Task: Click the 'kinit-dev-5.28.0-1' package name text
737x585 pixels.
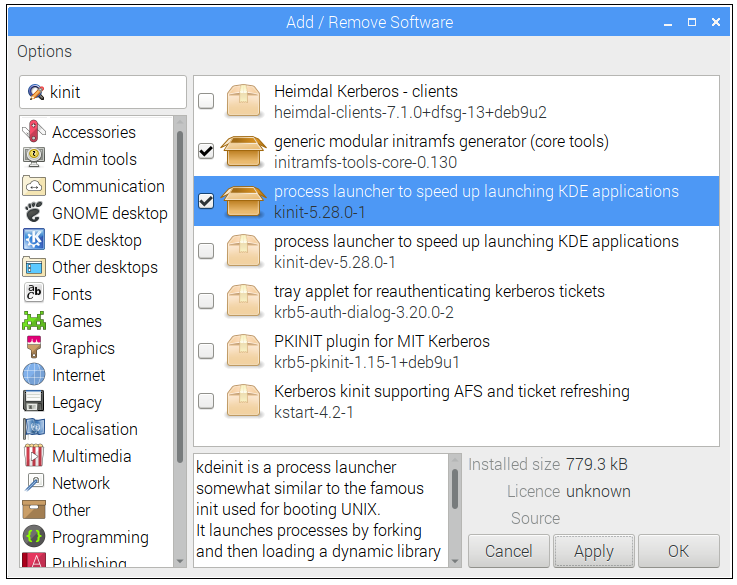Action: 335,262
